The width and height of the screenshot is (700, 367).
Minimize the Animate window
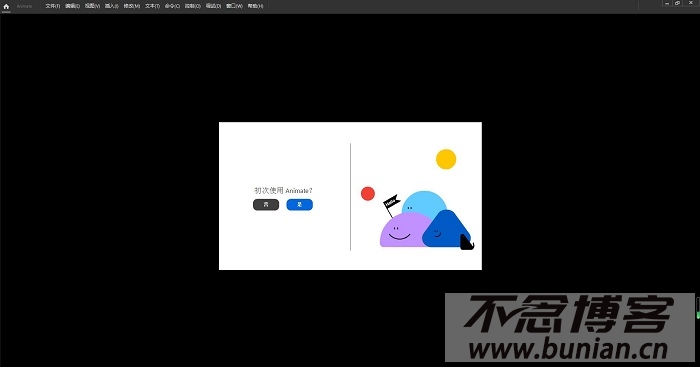click(667, 3)
